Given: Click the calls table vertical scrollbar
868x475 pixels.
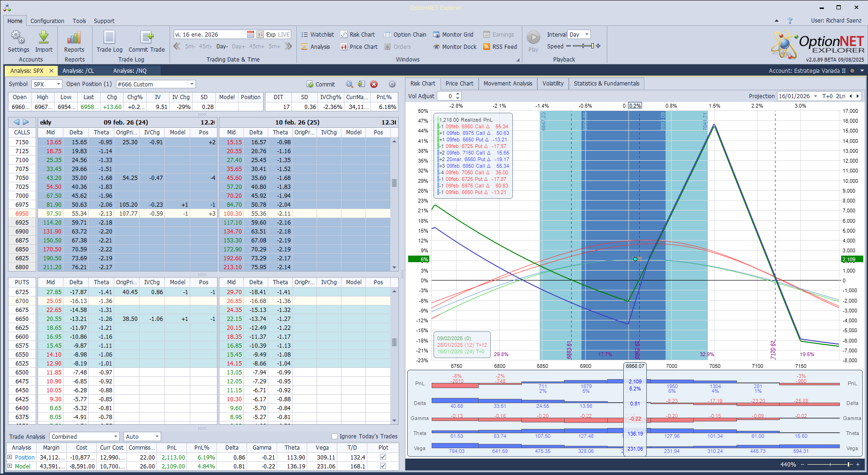Looking at the screenshot, I should (x=394, y=204).
